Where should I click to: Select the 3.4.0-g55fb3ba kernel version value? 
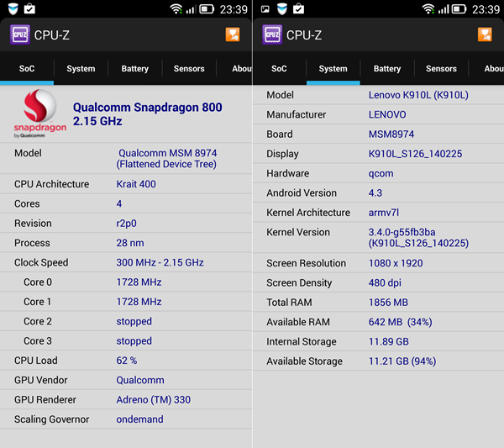click(418, 238)
